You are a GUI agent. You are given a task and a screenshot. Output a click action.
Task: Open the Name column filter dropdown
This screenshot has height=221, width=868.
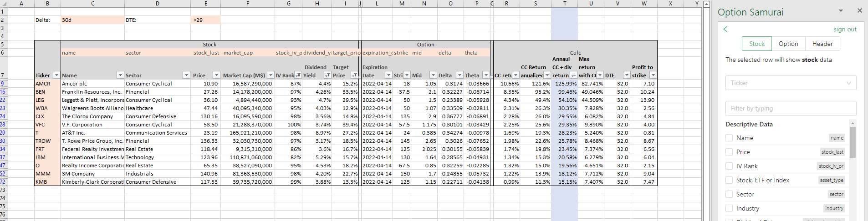tap(120, 75)
